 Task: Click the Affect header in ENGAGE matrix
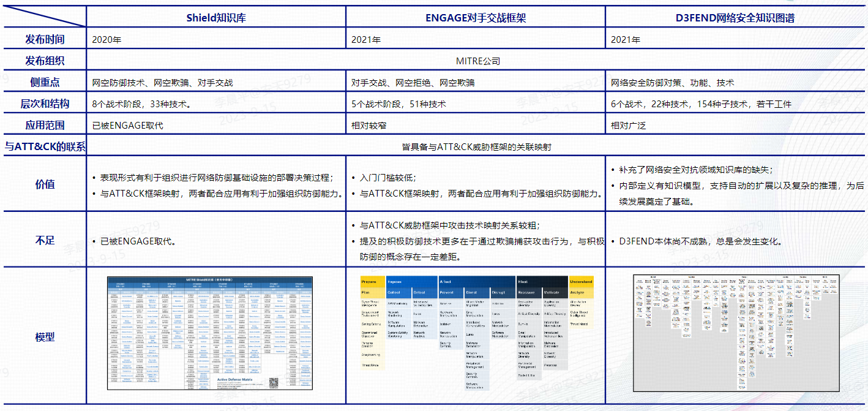[477, 282]
